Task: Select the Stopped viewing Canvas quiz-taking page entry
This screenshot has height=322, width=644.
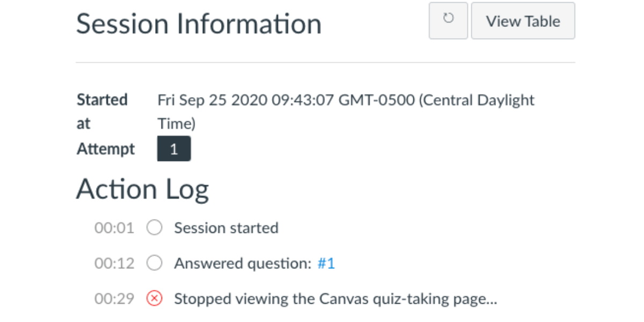Action: tap(335, 298)
